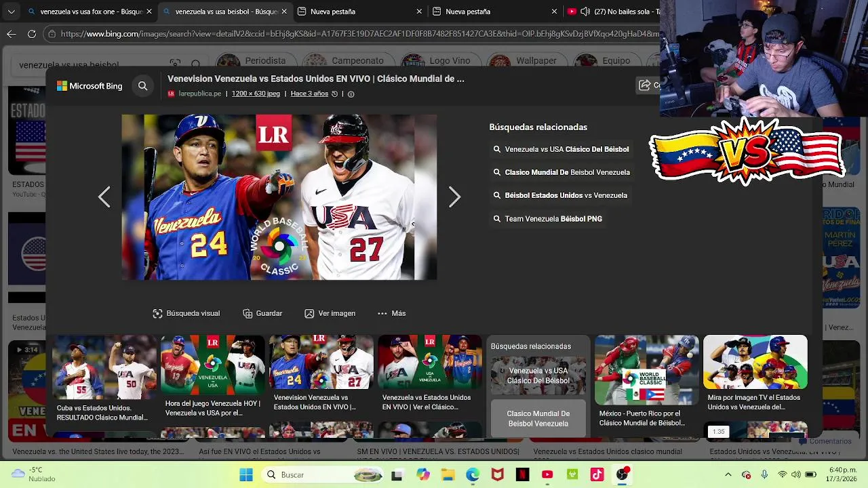Select the Campeonato filter chip

pyautogui.click(x=349, y=61)
